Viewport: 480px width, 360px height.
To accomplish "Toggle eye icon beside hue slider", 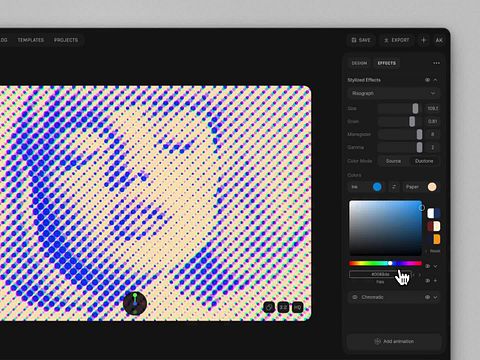I will pos(428,266).
